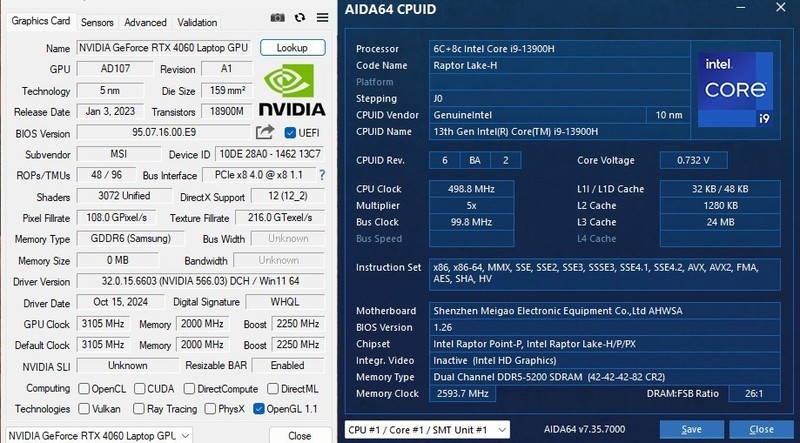This screenshot has width=800, height=443.
Task: Take a screenshot with GPU-Z camera icon
Action: (x=278, y=18)
